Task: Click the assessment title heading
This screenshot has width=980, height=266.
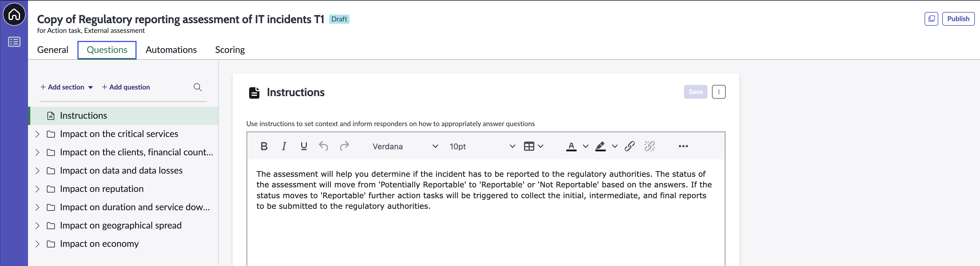Action: (x=180, y=19)
